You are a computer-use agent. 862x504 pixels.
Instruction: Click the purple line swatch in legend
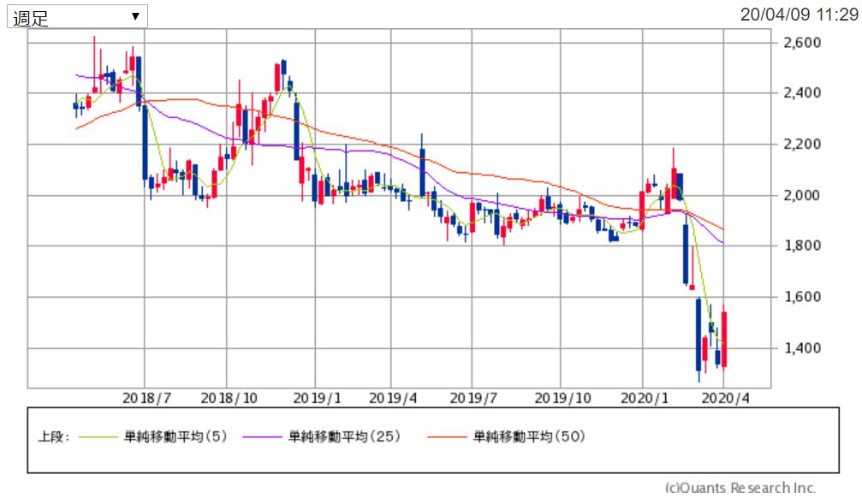[x=262, y=437]
